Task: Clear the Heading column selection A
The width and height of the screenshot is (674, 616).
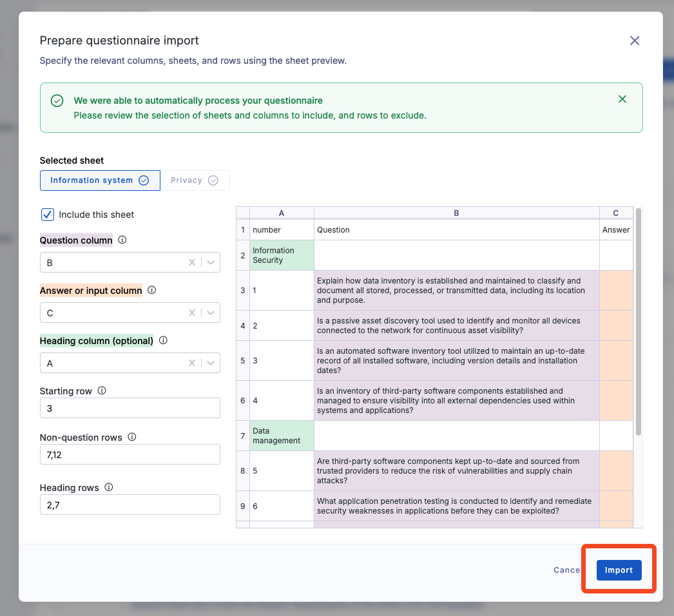Action: pos(191,363)
